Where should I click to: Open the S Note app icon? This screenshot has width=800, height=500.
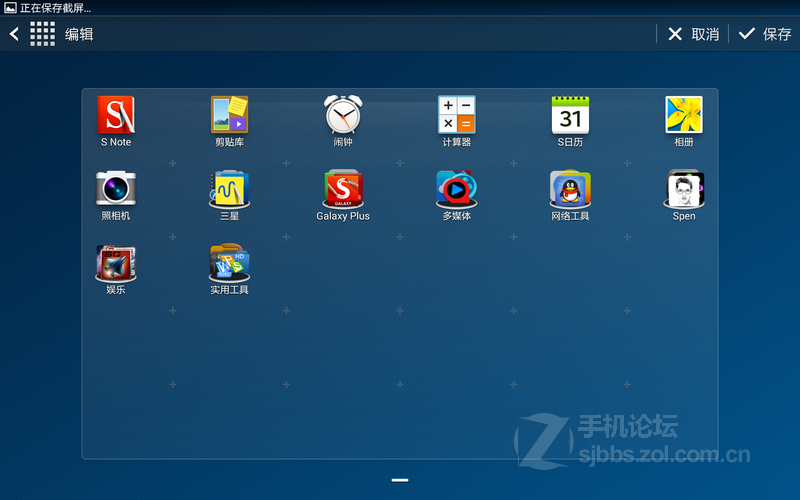coord(116,115)
